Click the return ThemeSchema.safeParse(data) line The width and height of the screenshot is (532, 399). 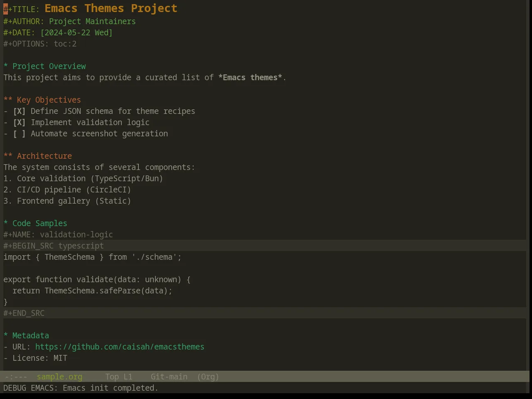point(92,291)
